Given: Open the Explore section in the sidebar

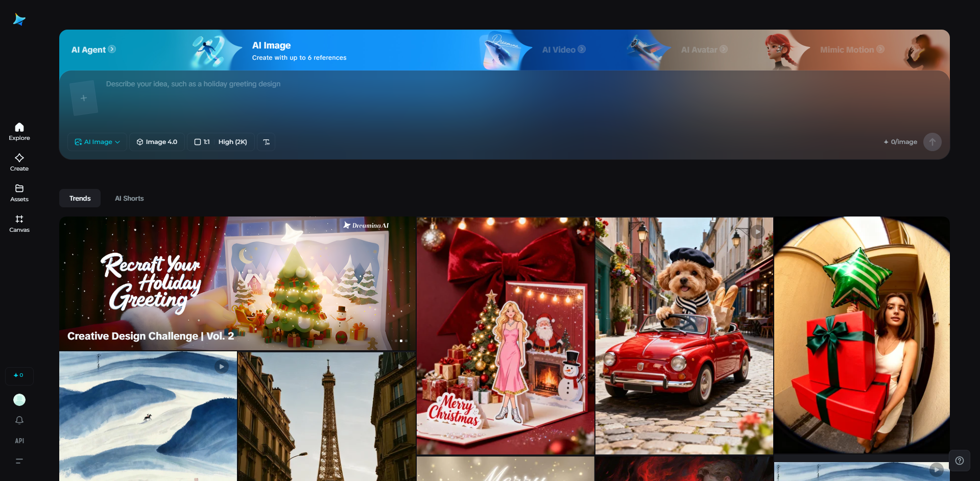Looking at the screenshot, I should (x=19, y=131).
